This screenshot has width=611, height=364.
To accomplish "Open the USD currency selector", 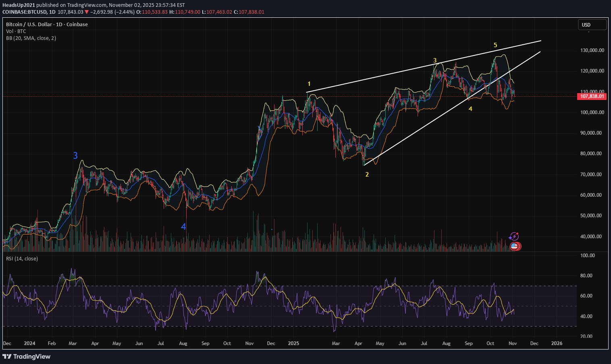I will click(592, 25).
